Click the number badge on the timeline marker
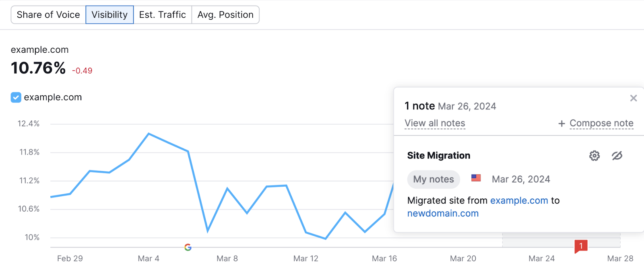The image size is (644, 276). tap(580, 246)
